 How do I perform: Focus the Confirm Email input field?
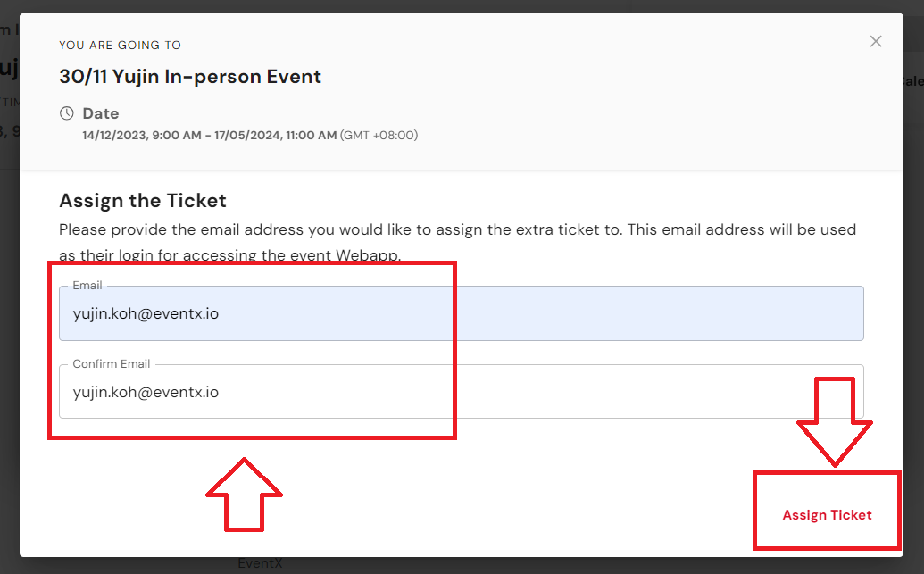click(x=462, y=392)
